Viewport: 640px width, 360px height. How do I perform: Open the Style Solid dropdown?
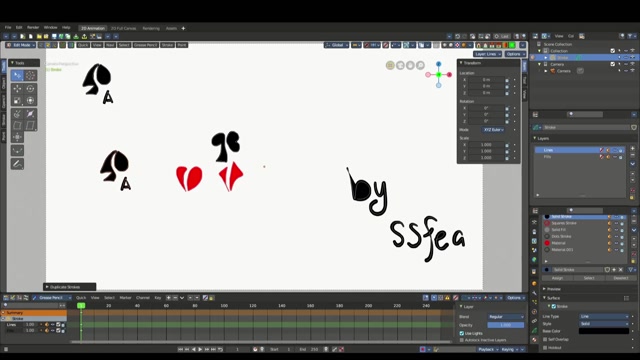pos(604,324)
